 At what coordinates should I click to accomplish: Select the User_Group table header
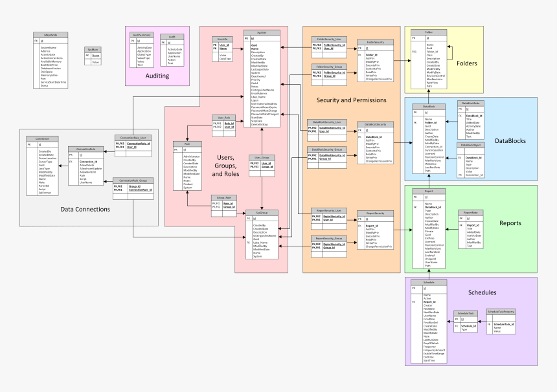tap(262, 157)
